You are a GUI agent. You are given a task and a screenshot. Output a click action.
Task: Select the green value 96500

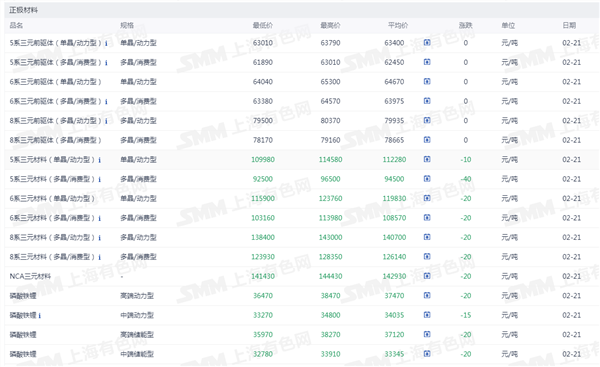coord(330,179)
